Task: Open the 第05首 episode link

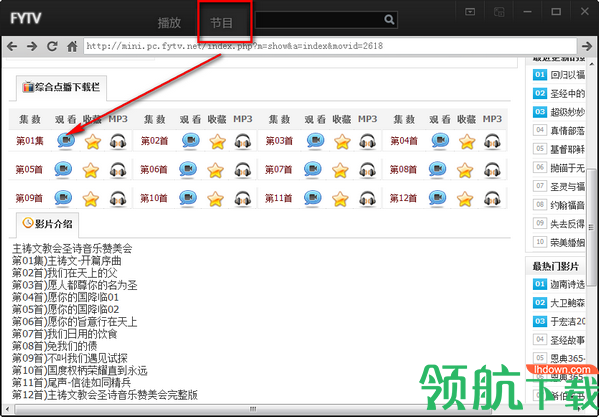Action: 29,170
